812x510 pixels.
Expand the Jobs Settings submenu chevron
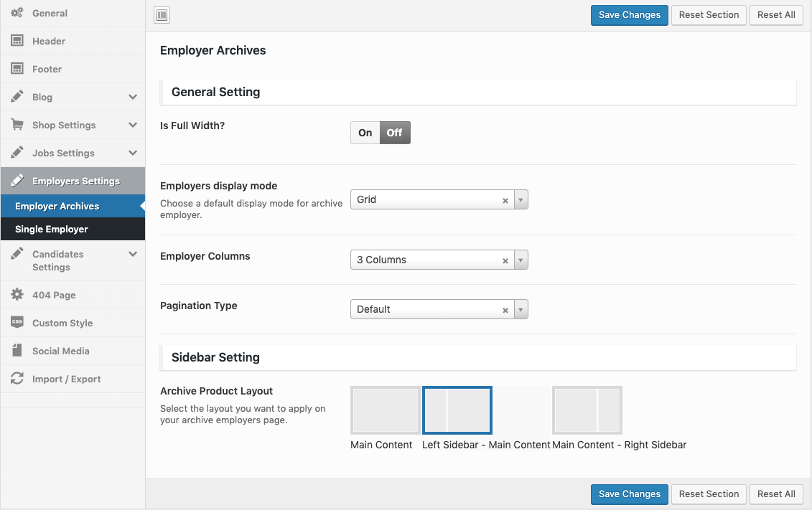pos(133,153)
